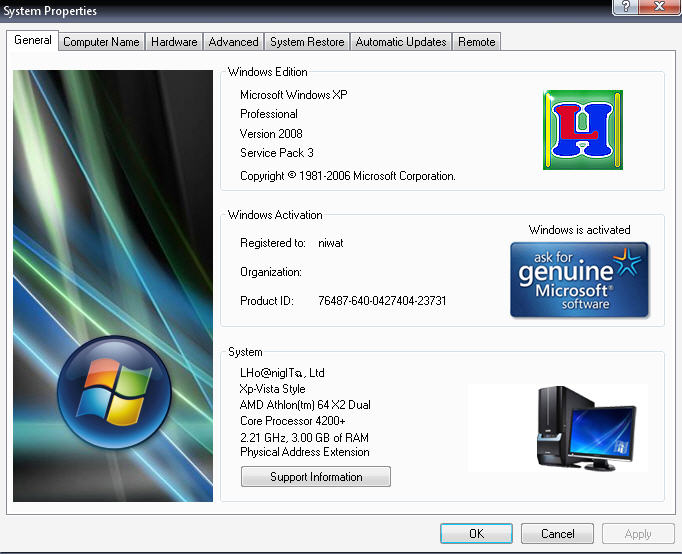Open the Hardware tab

pos(174,42)
